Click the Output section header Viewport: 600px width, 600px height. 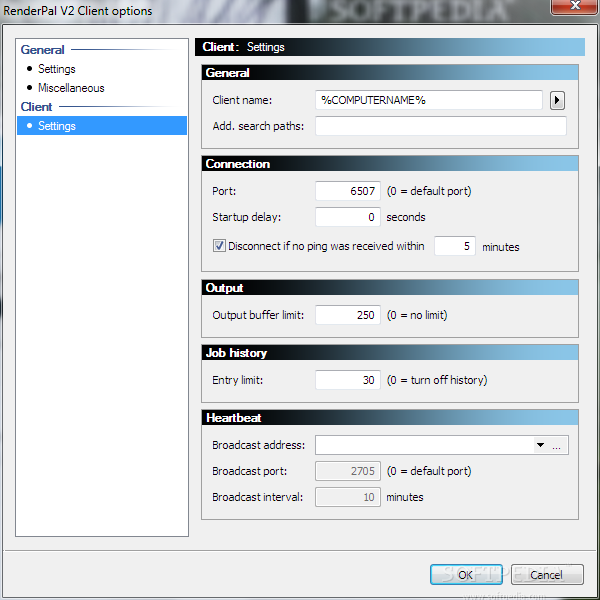click(390, 288)
